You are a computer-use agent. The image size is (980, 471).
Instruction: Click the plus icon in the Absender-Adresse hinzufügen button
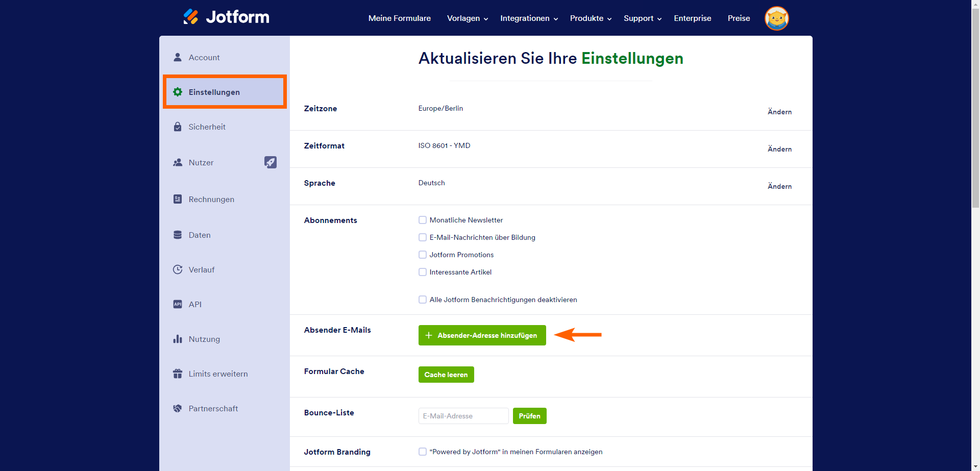(x=429, y=335)
